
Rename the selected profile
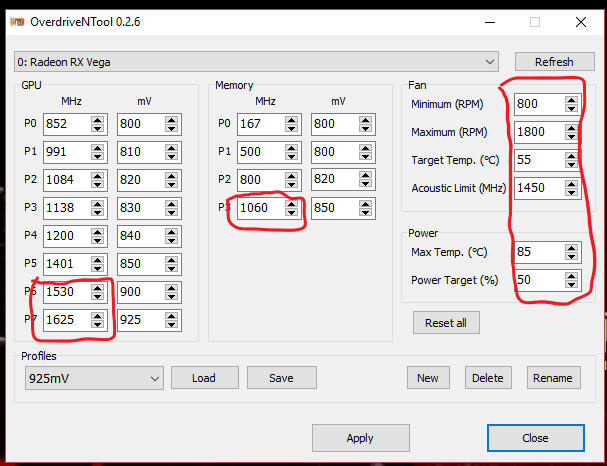pos(553,378)
